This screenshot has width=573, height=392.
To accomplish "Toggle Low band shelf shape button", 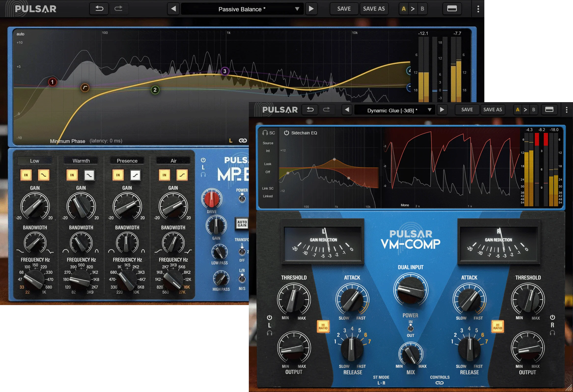I will [x=44, y=175].
